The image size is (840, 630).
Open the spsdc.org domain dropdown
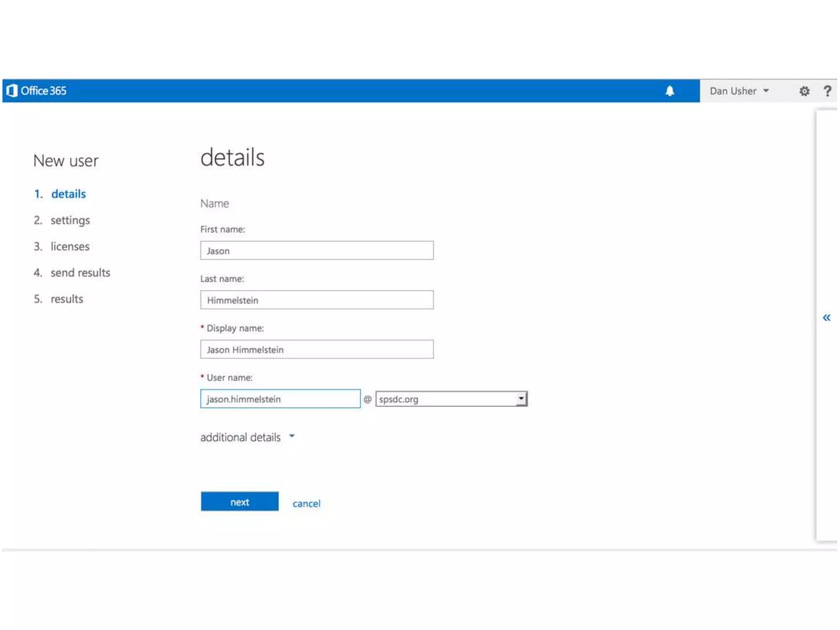point(451,399)
